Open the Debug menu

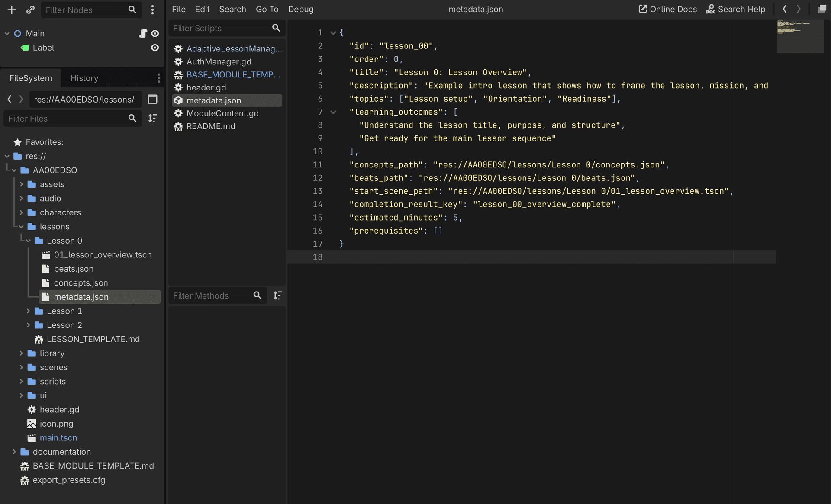click(300, 9)
